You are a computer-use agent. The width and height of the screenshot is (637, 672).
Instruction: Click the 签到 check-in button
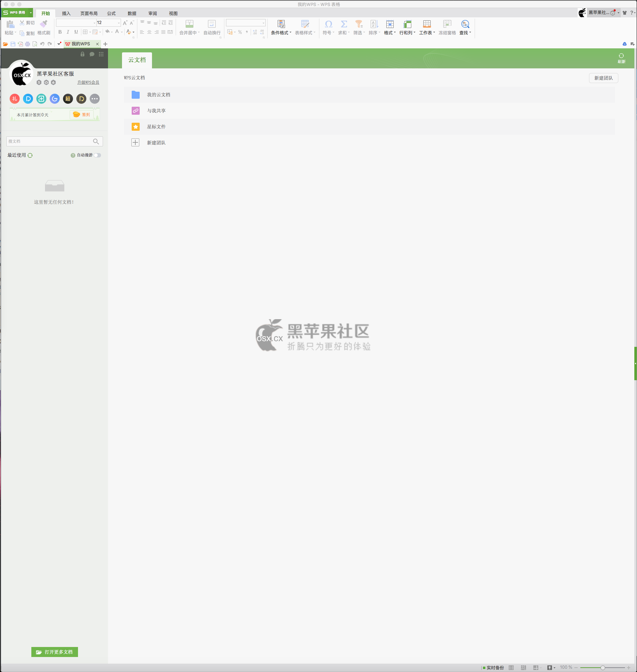click(x=81, y=114)
